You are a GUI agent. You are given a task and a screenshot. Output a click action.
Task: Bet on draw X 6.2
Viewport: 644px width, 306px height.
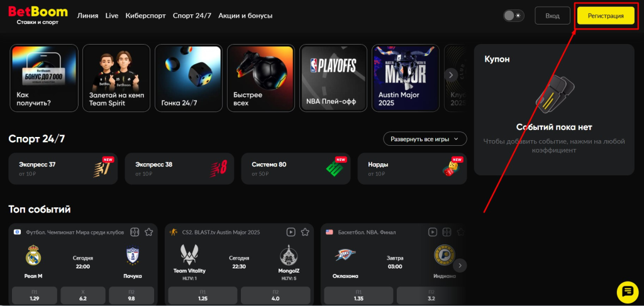[x=83, y=295]
